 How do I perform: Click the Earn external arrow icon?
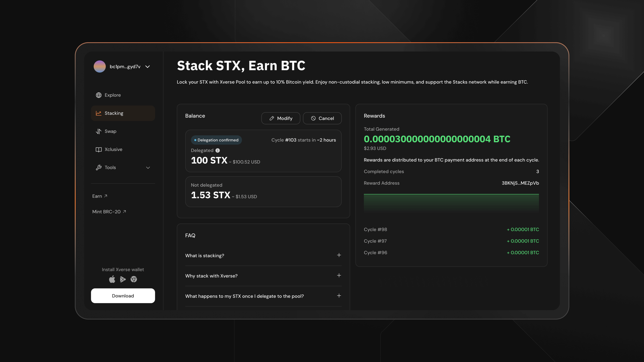click(106, 196)
